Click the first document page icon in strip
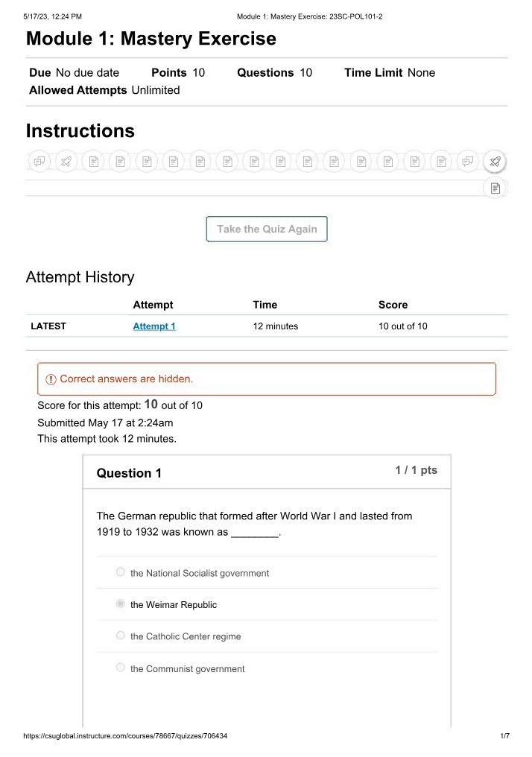Image resolution: width=532 pixels, height=757 pixels. (x=94, y=161)
